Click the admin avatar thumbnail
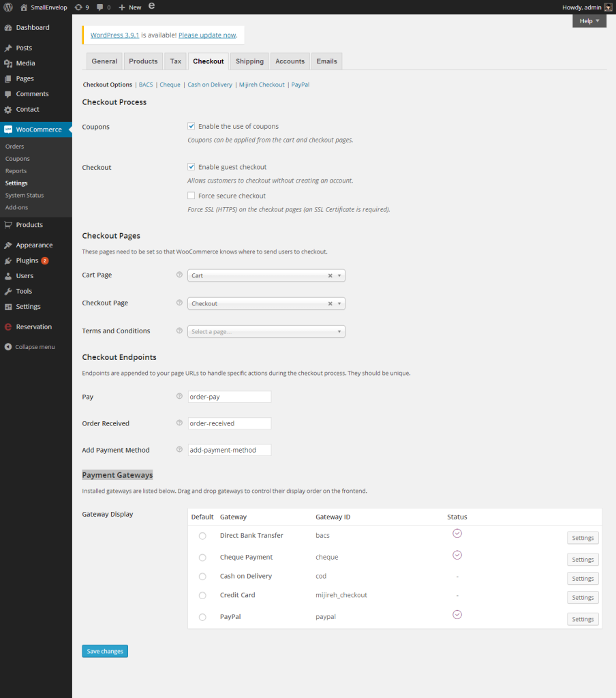The image size is (616, 698). pos(609,7)
